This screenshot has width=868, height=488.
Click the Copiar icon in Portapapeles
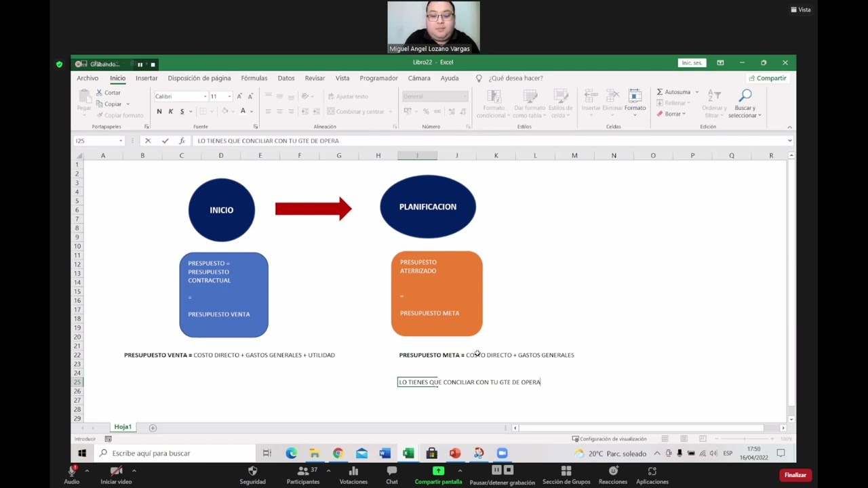tap(99, 104)
